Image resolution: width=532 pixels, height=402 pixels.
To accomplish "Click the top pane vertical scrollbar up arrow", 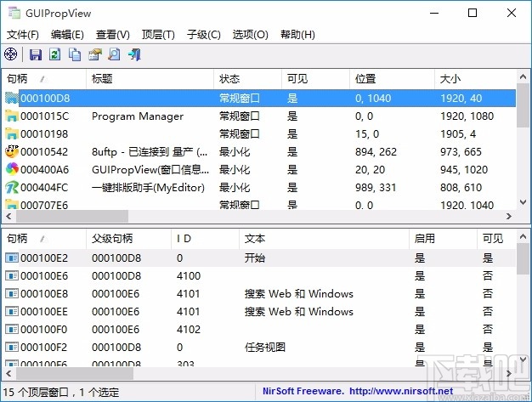I will click(523, 76).
